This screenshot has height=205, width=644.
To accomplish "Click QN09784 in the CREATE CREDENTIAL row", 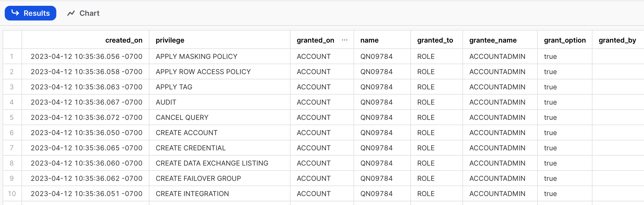I will pos(376,148).
